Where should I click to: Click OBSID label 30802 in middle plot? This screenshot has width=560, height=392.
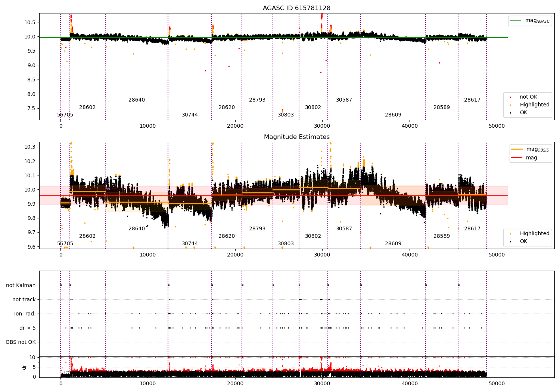coord(313,236)
